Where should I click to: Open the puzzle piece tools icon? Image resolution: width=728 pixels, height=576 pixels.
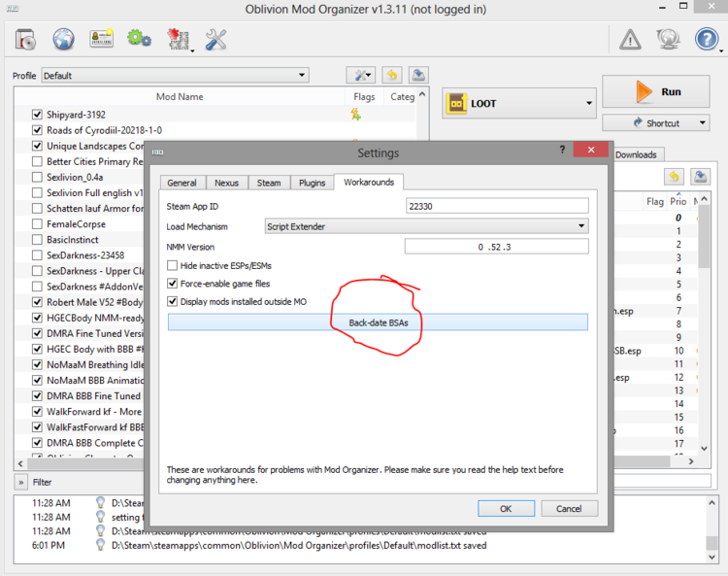point(179,39)
